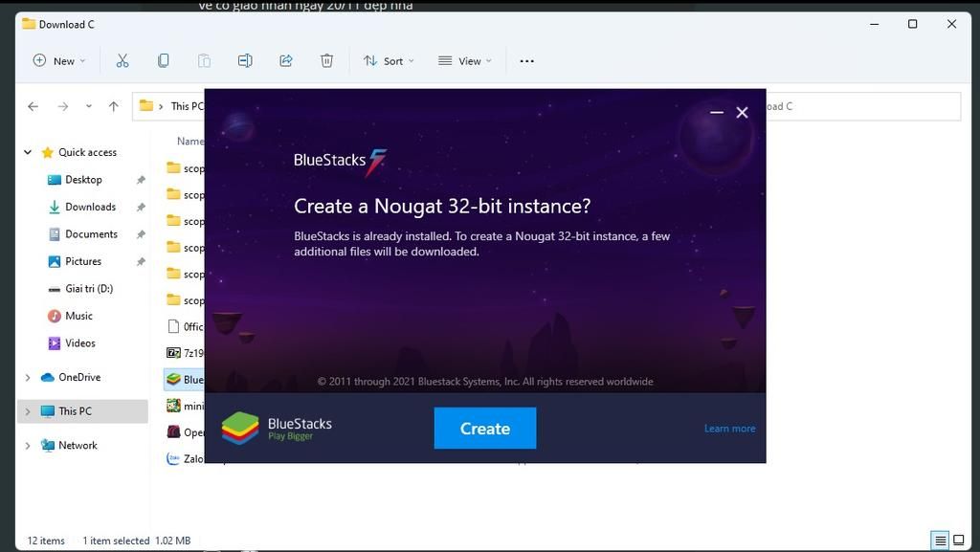Unpin Pictures using its pin icon
Image resolution: width=980 pixels, height=552 pixels.
tap(141, 261)
